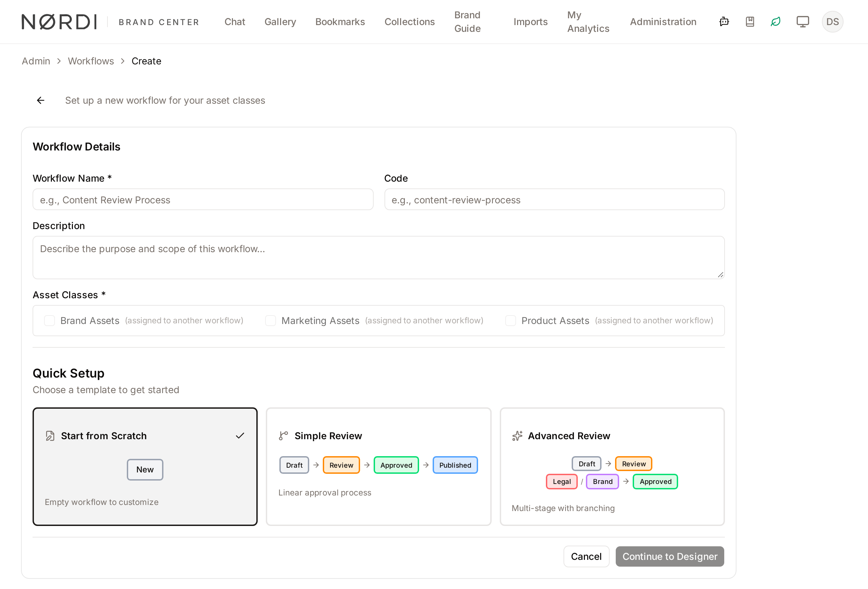Click the Draft chip in Advanced Review
Screen dimensions: 868x589
(x=586, y=464)
